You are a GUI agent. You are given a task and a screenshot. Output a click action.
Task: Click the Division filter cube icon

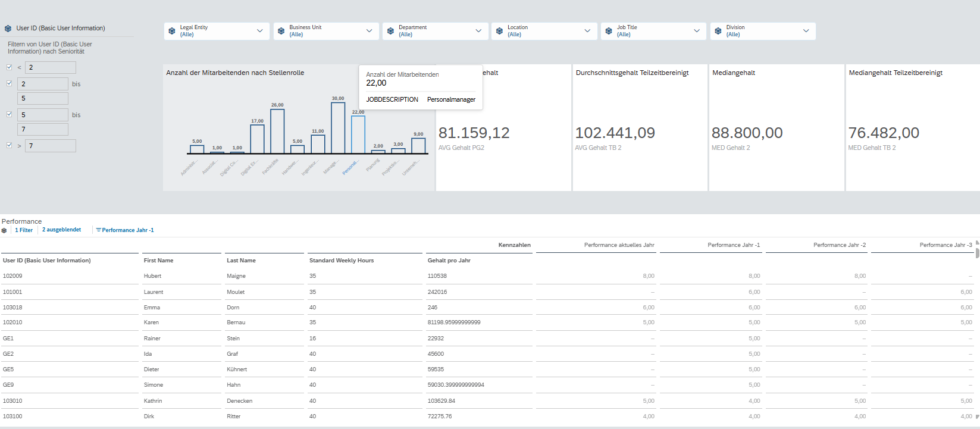(718, 31)
